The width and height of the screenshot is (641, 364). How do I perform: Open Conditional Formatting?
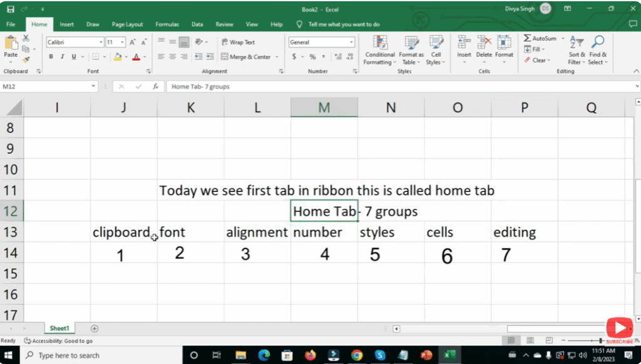379,50
